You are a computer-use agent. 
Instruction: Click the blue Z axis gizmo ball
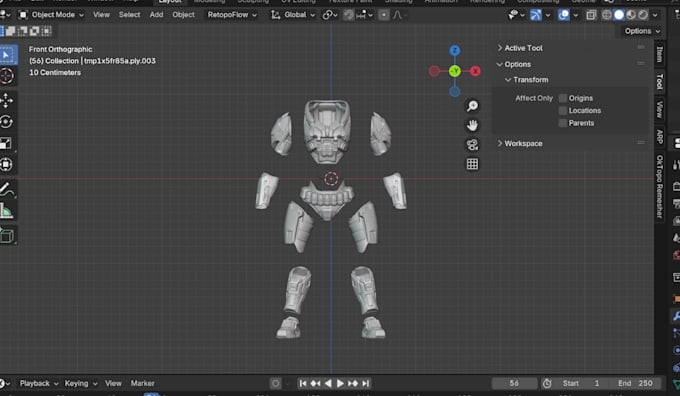coord(454,50)
